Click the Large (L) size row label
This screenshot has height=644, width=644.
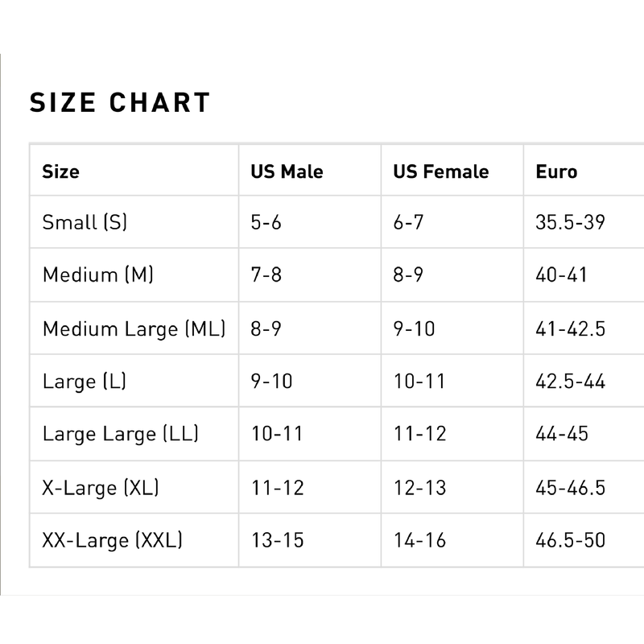pos(85,381)
